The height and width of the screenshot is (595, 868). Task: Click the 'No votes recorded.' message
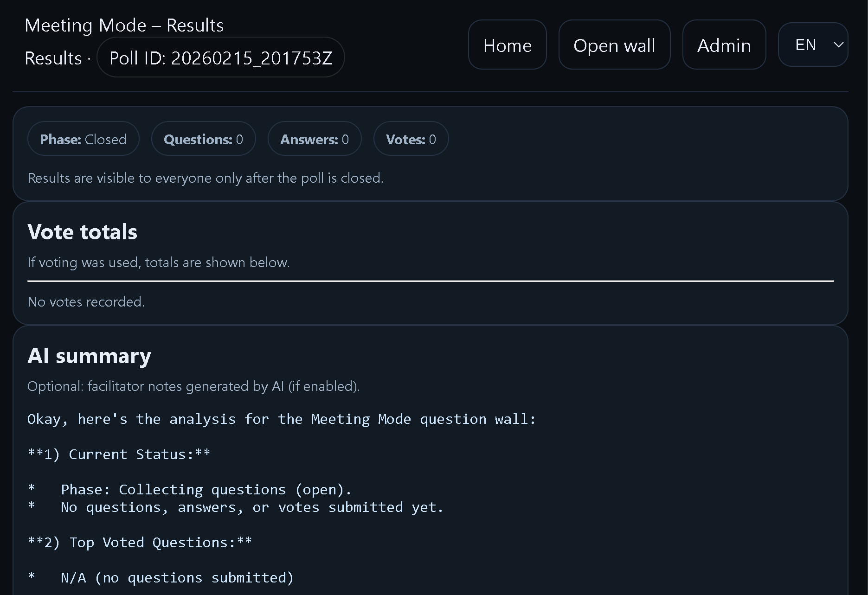coord(86,302)
